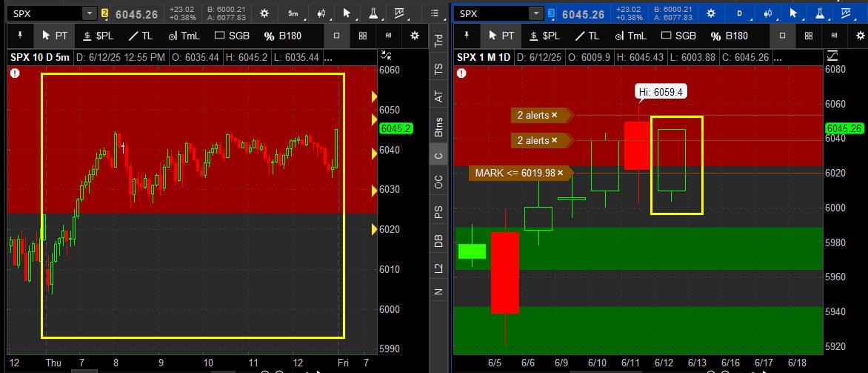Click arrows icon above left chart price axis
The width and height of the screenshot is (868, 373).
(x=387, y=56)
